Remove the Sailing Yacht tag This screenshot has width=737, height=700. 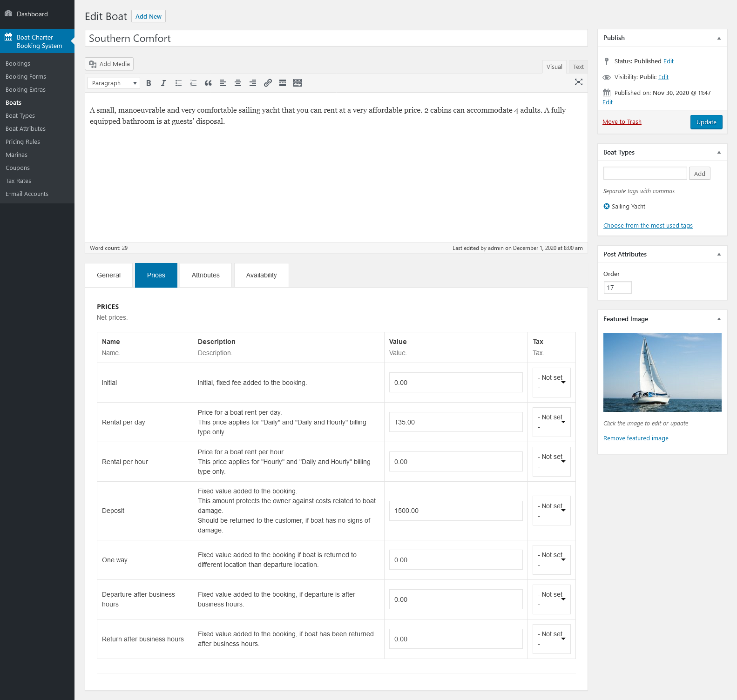tap(607, 206)
